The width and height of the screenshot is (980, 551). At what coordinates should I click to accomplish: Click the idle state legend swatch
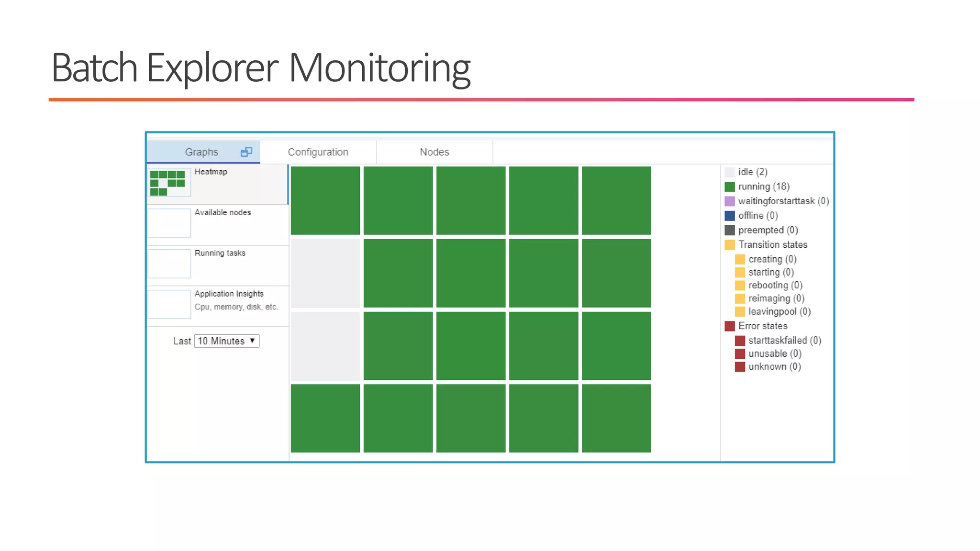[730, 172]
